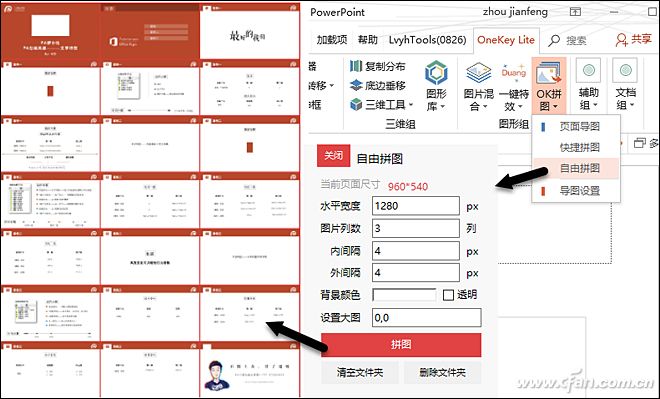Choose 导图设置 from the menu
This screenshot has width=660, height=399.
[576, 191]
